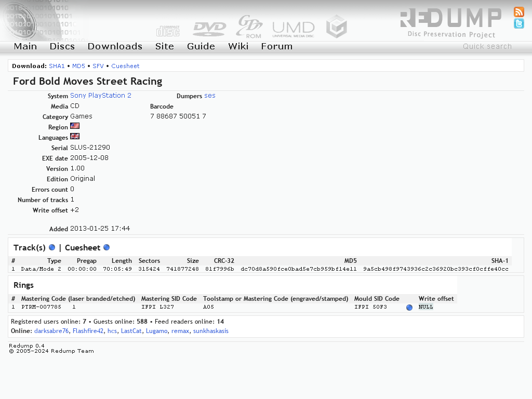Select serial SLUS-21290

tap(90, 147)
